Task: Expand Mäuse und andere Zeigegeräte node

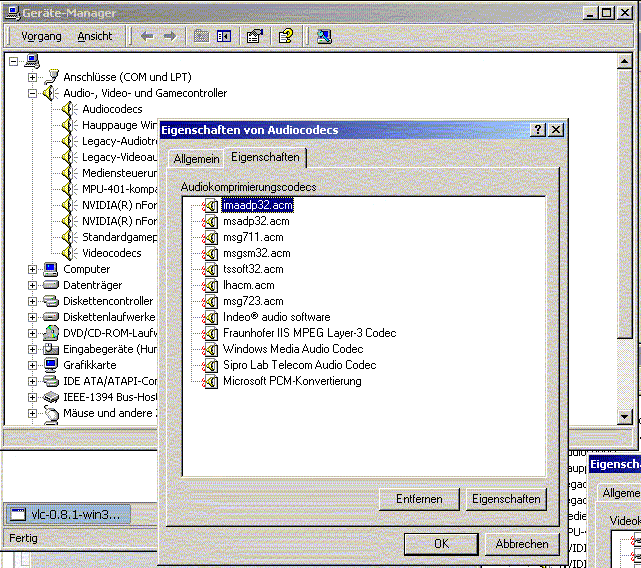Action: [32, 413]
